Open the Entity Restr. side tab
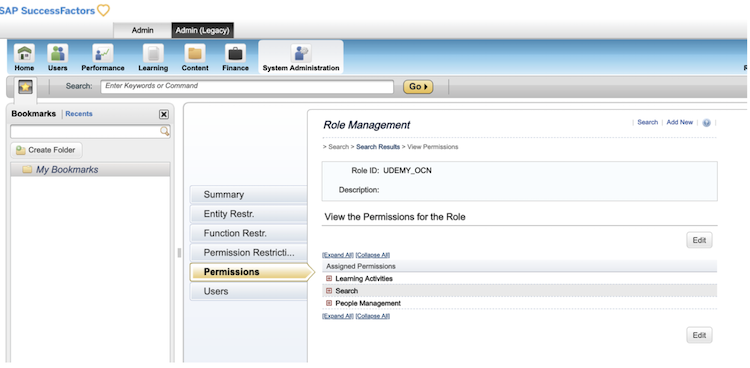 (248, 214)
